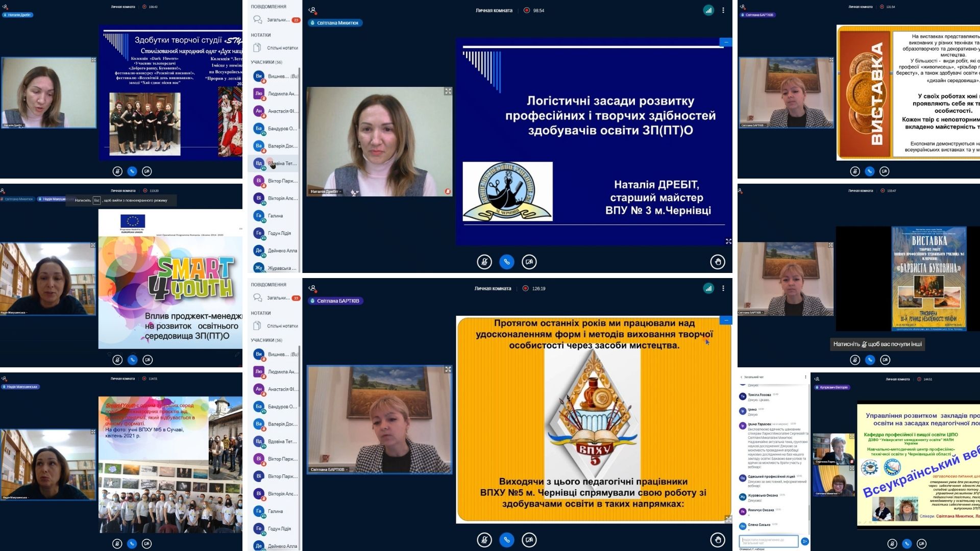
Task: Open Загальний chat with 23 unread messages
Action: coord(276,20)
